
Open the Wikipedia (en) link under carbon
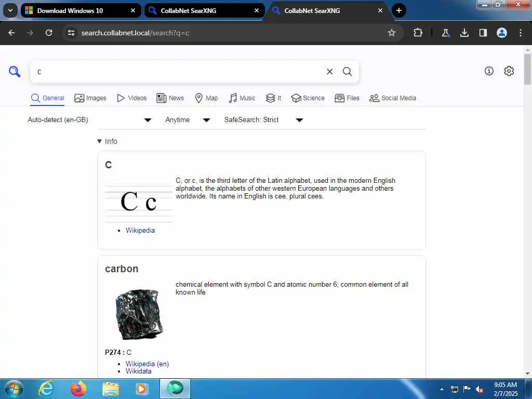[147, 364]
